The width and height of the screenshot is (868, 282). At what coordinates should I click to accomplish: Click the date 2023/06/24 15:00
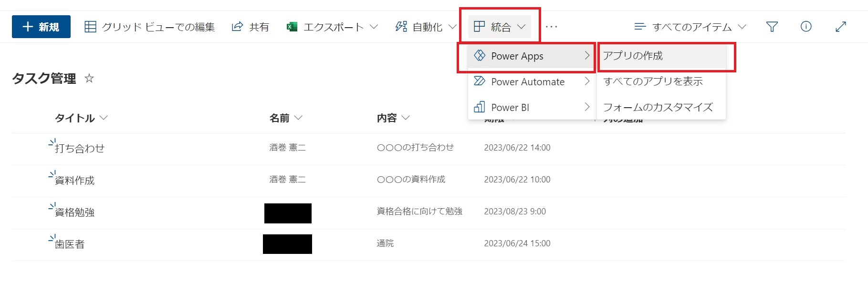tap(517, 243)
